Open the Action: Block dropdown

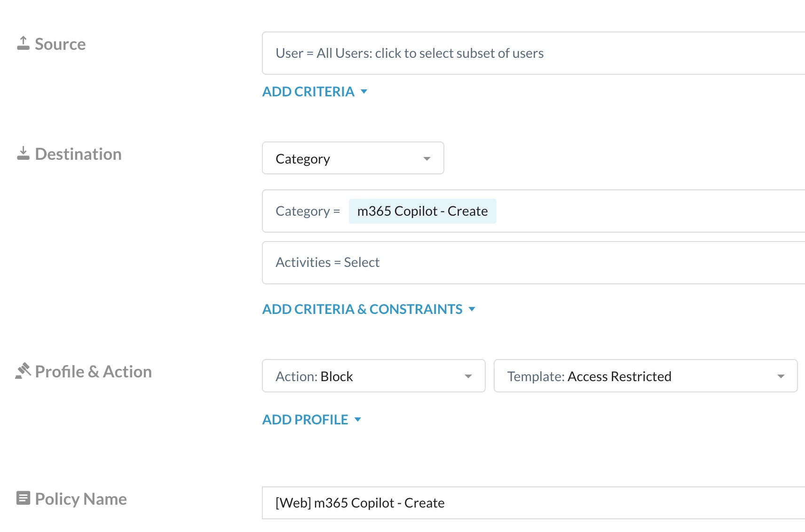(x=373, y=376)
